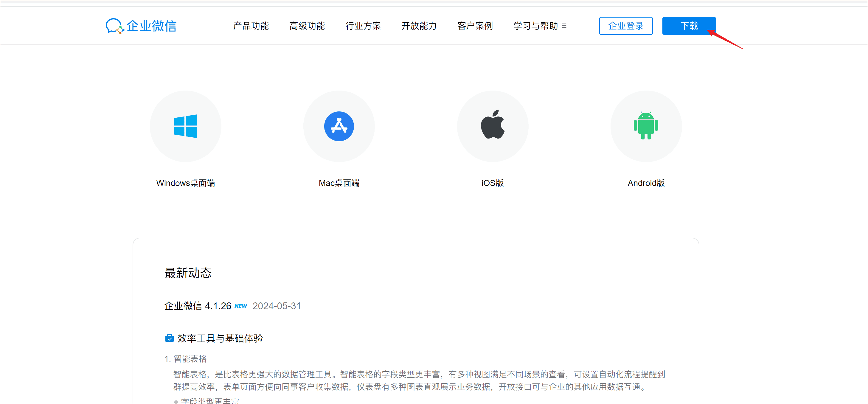
Task: Open the 行业方案 menu
Action: tap(363, 26)
